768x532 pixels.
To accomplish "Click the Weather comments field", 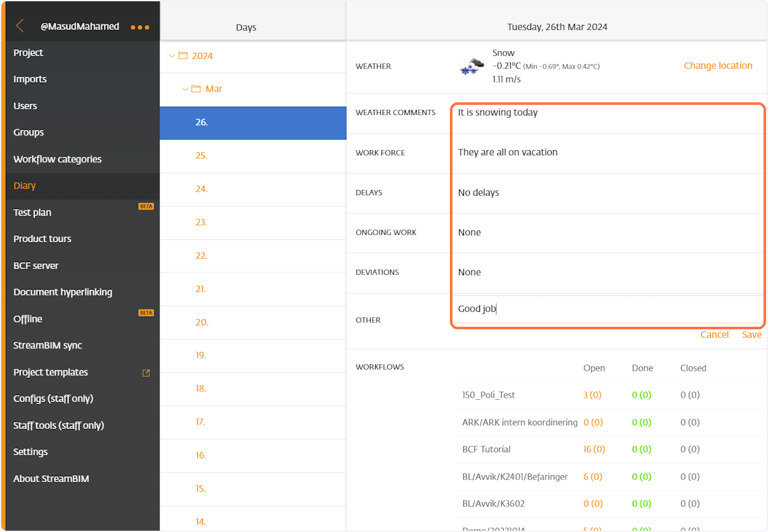I will [607, 113].
